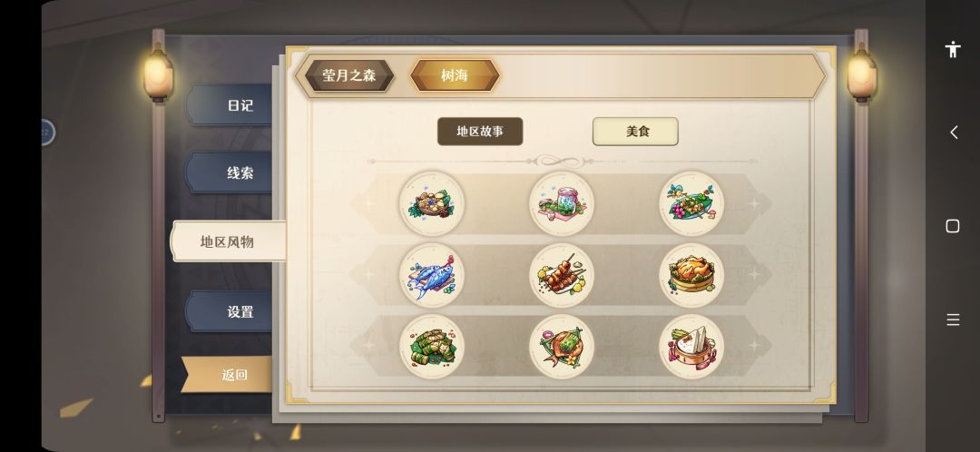Open the green leaf-wrapped rolls dish
Screen dimensions: 980x452
(x=432, y=347)
